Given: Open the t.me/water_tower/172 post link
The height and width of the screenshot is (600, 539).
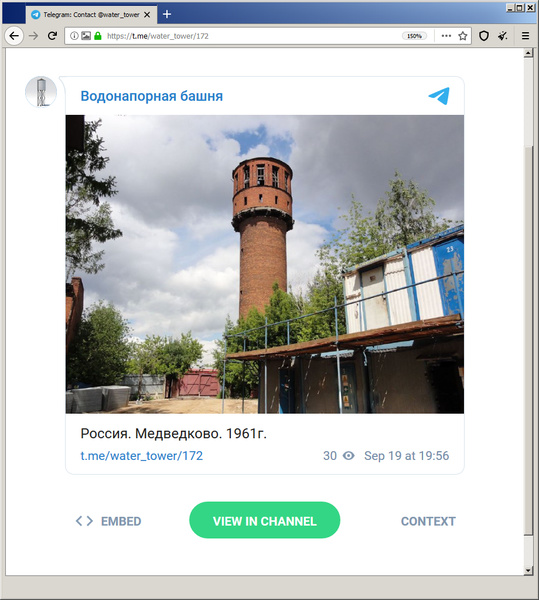Looking at the screenshot, I should (142, 456).
